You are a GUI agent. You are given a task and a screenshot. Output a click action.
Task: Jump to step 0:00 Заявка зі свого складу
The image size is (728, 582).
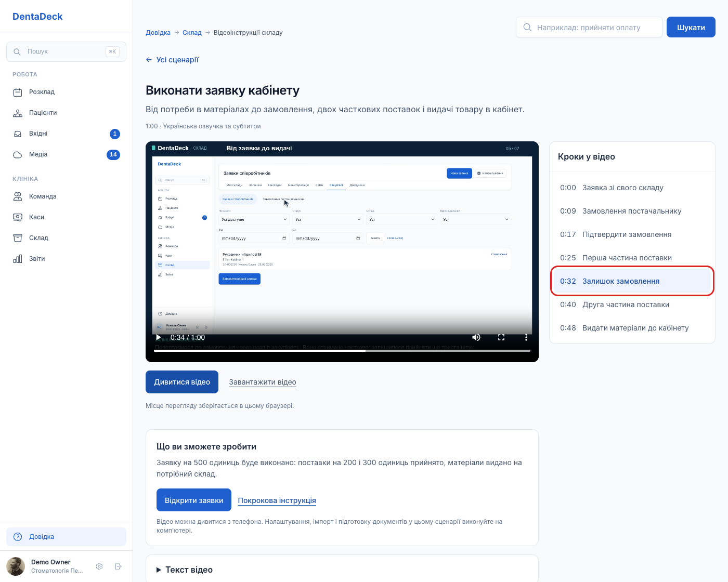point(632,188)
